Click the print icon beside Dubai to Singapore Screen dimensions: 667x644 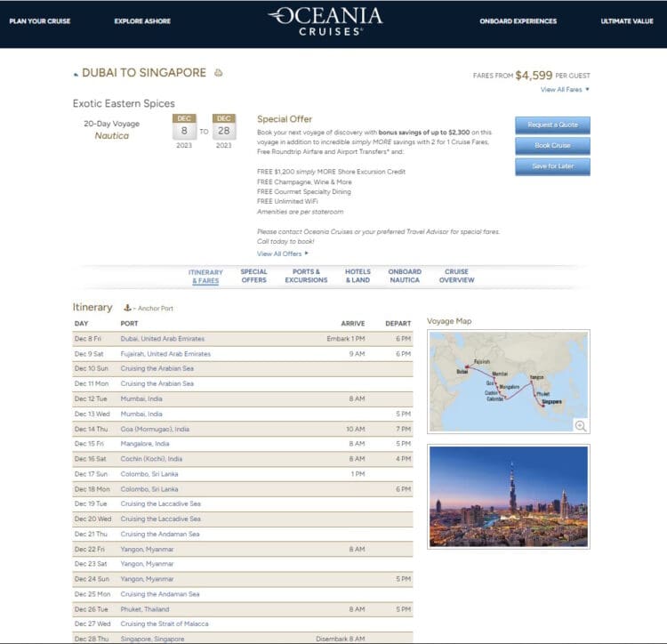click(218, 73)
